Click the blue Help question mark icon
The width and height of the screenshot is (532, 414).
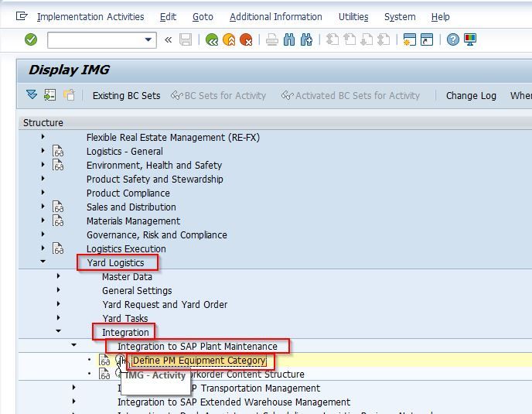point(452,39)
